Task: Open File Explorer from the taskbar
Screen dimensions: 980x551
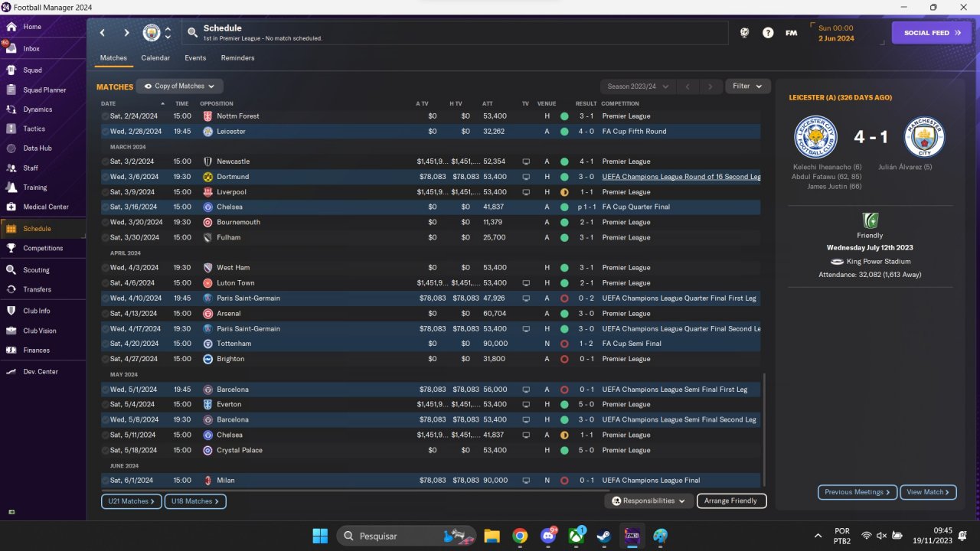Action: click(492, 536)
